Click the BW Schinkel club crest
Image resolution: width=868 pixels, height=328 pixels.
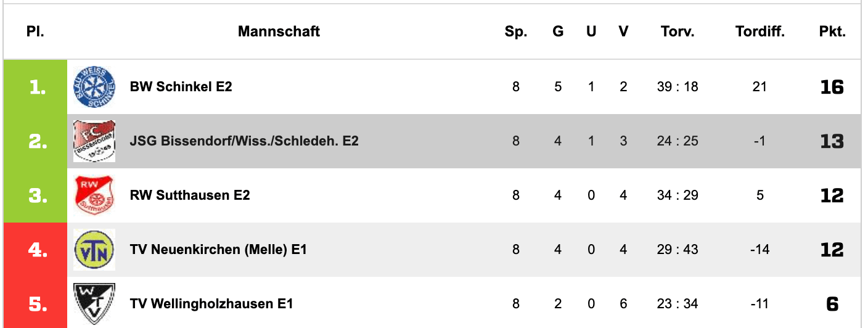pos(94,87)
